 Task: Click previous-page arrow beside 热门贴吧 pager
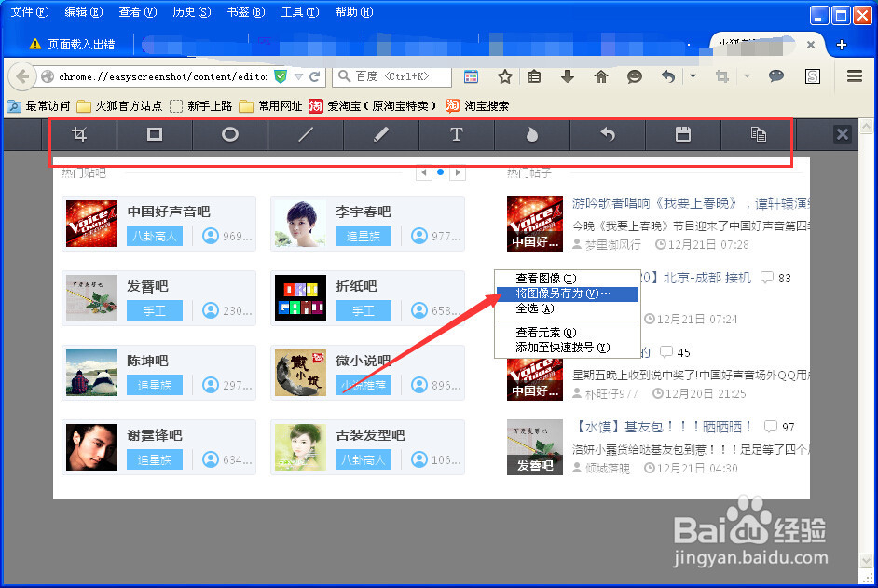coord(424,172)
